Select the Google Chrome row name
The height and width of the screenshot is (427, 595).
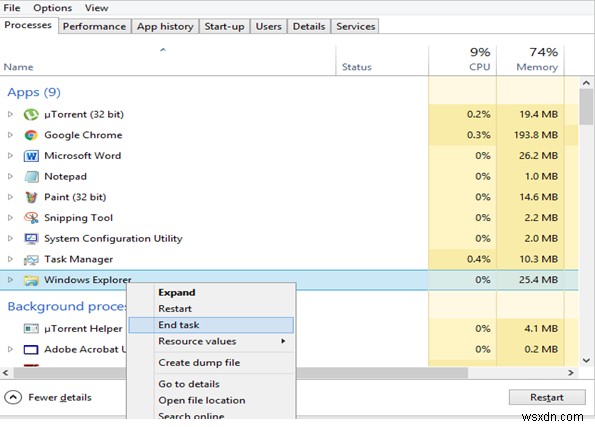pos(83,135)
